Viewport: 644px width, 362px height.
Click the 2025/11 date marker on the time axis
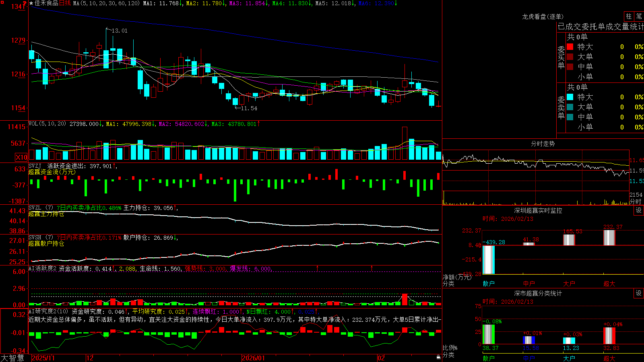[x=43, y=358]
